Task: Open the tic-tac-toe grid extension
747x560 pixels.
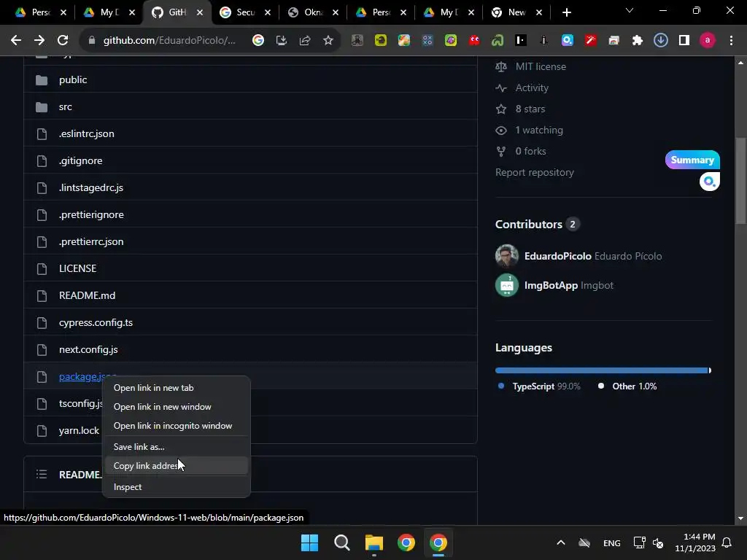Action: click(427, 41)
